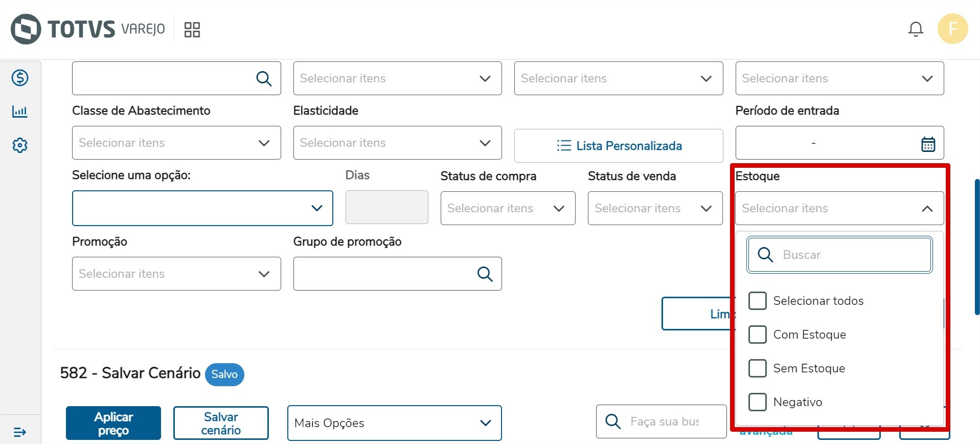The image size is (980, 444).
Task: Select the Negativo stock checkbox
Action: click(757, 402)
